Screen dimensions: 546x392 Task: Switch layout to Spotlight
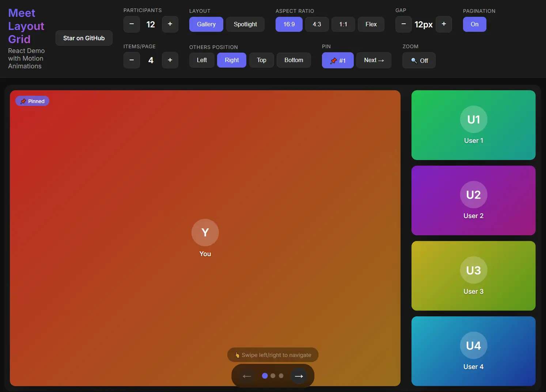point(245,24)
